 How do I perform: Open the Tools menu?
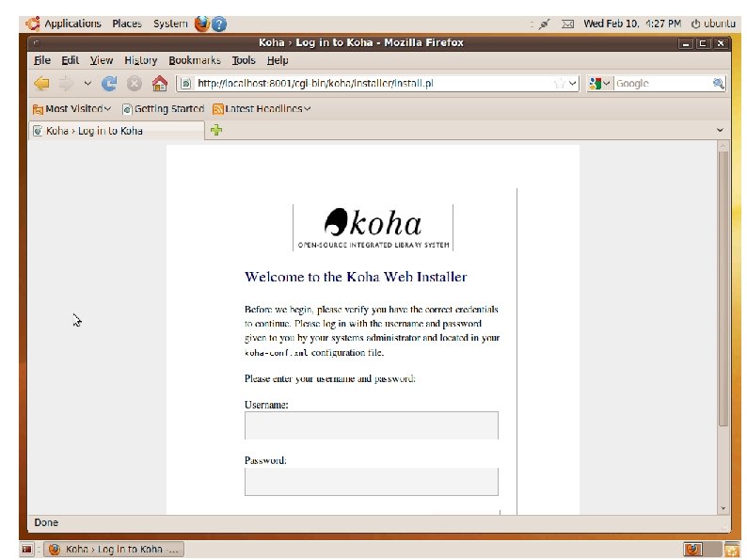pos(244,60)
